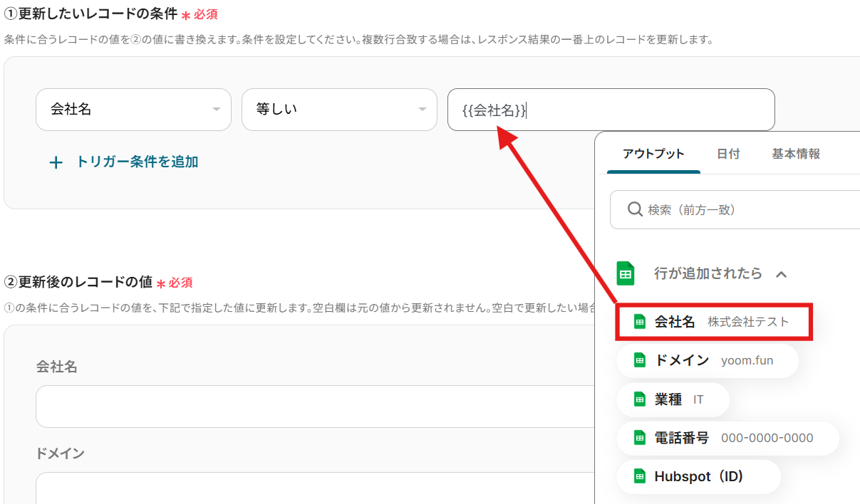This screenshot has height=504, width=860.
Task: Click into the 検索（前方一致） search field
Action: [x=748, y=210]
